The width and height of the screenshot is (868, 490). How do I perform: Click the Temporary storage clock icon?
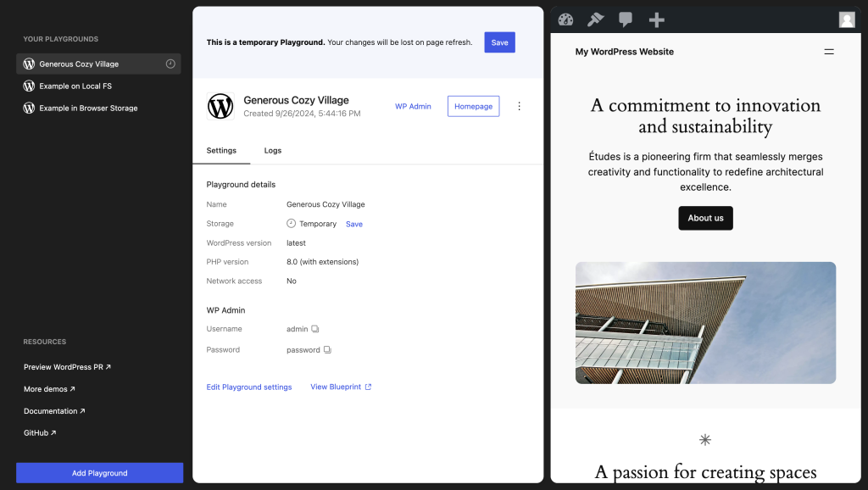click(292, 223)
